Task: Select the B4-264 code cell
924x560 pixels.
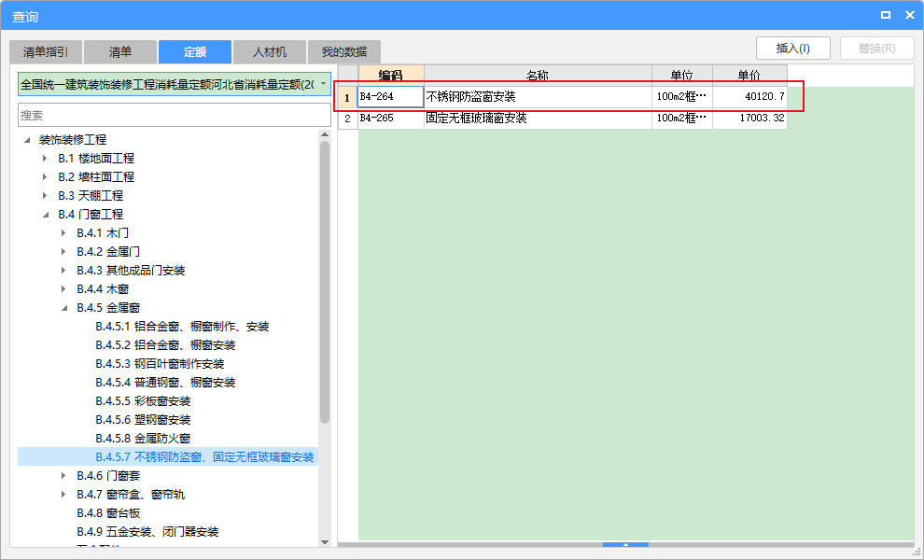Action: pos(391,97)
